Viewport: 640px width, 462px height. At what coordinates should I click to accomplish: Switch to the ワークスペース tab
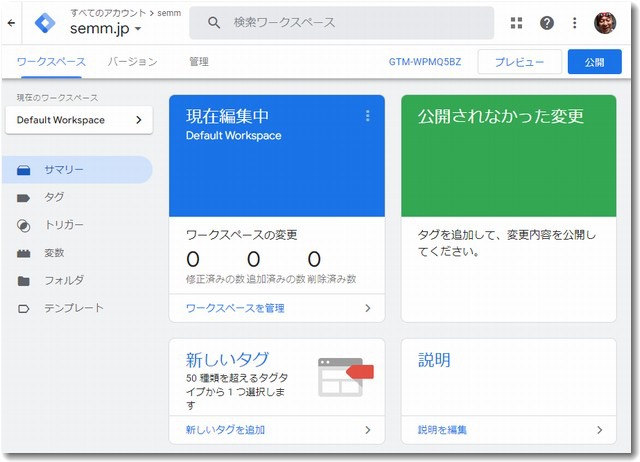click(x=51, y=62)
